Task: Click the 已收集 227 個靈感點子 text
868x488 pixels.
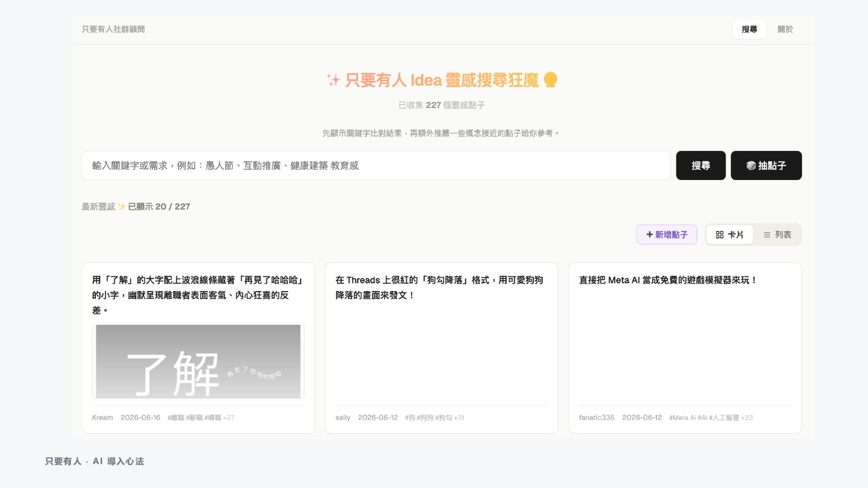Action: tap(442, 105)
